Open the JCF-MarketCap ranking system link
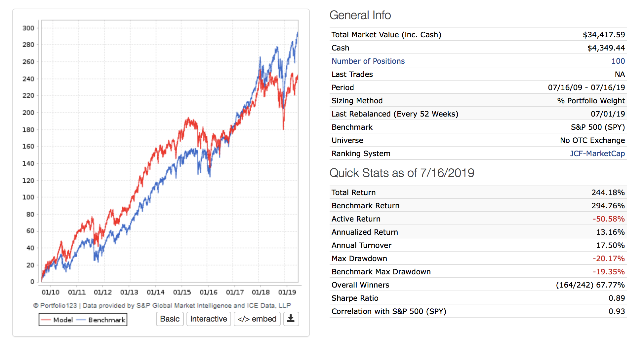 coord(597,154)
